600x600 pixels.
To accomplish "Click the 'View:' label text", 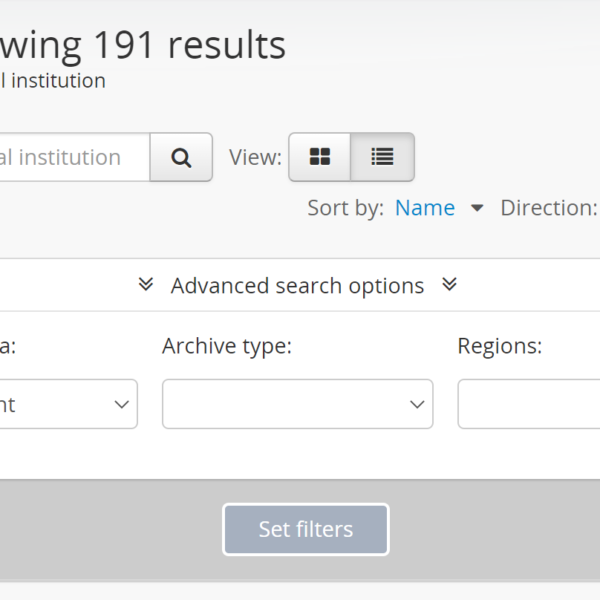I will click(x=255, y=157).
